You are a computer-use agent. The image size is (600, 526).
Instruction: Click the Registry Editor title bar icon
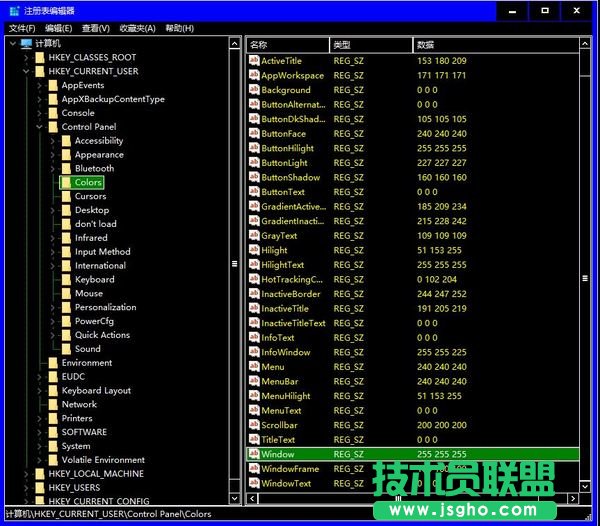pos(15,11)
